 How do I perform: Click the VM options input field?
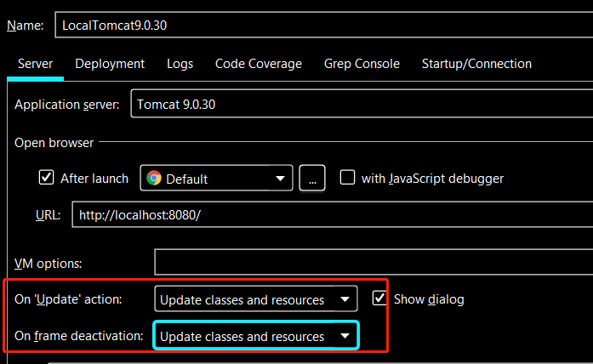click(x=373, y=262)
